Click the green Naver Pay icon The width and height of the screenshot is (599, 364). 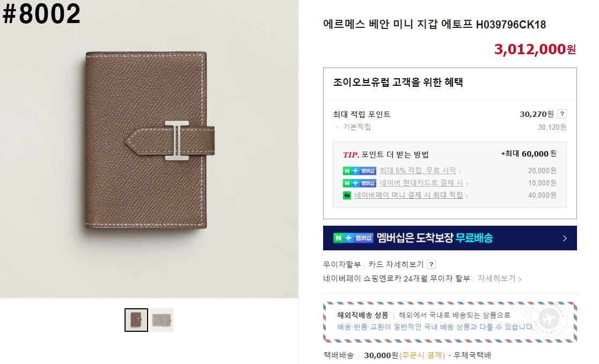pyautogui.click(x=347, y=195)
